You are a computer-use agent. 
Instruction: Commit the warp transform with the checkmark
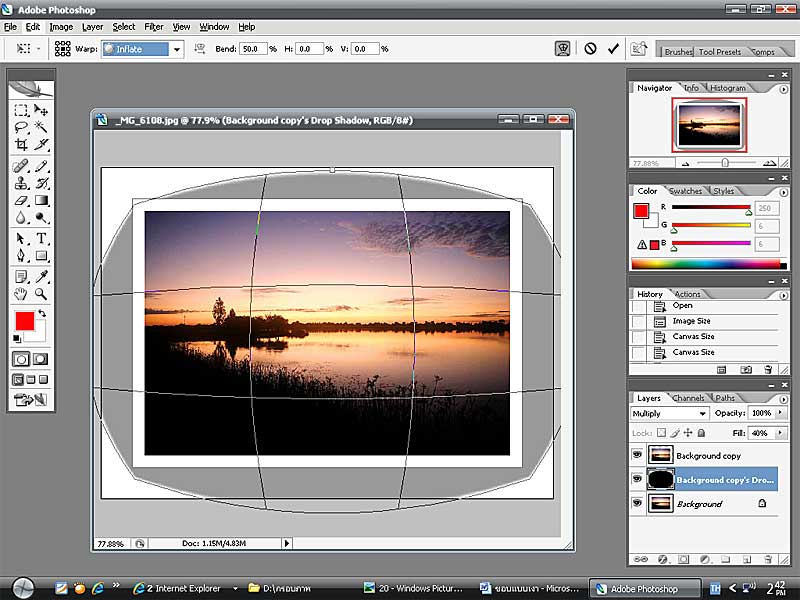point(613,48)
